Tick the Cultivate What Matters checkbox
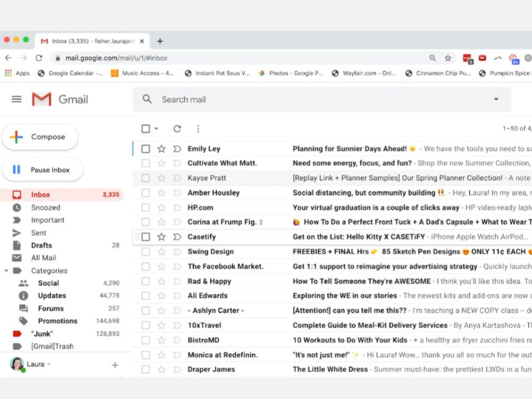Viewport: 532px width, 399px height. pyautogui.click(x=146, y=163)
